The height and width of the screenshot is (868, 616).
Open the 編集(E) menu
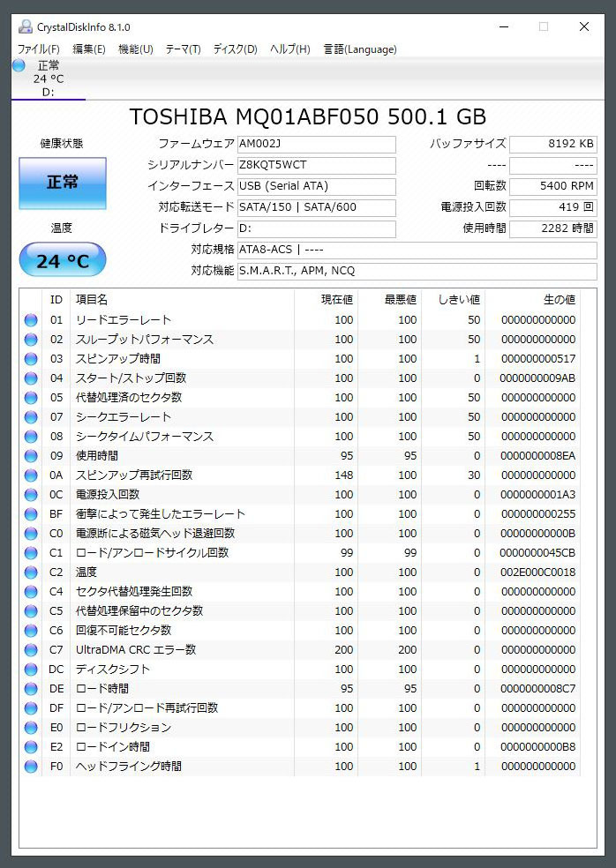88,49
